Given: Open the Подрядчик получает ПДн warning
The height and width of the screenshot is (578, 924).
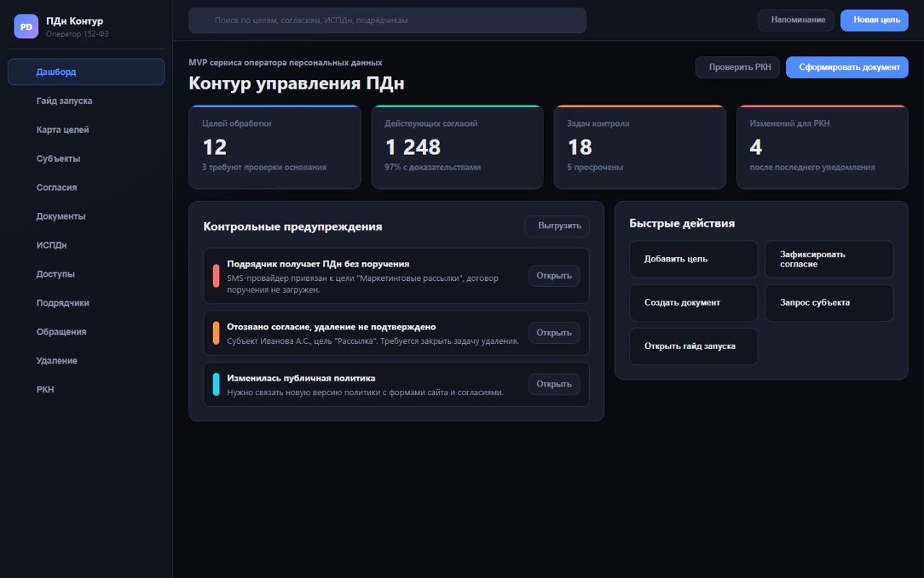Looking at the screenshot, I should [554, 276].
